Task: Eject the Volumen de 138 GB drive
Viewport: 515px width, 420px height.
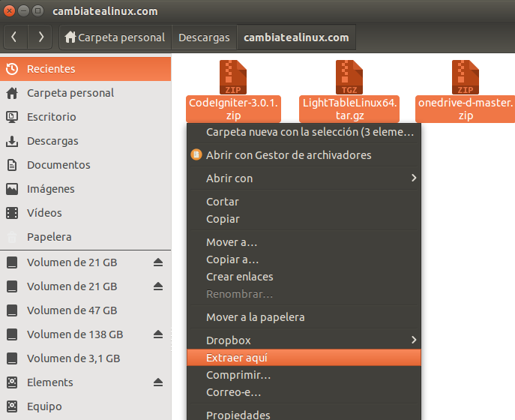Action: coord(158,334)
